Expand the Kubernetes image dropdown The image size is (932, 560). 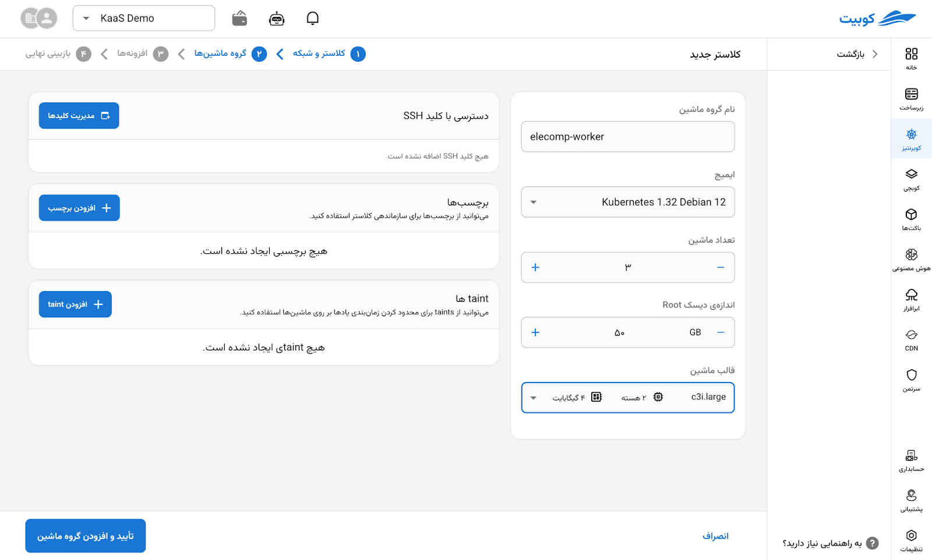pyautogui.click(x=627, y=202)
